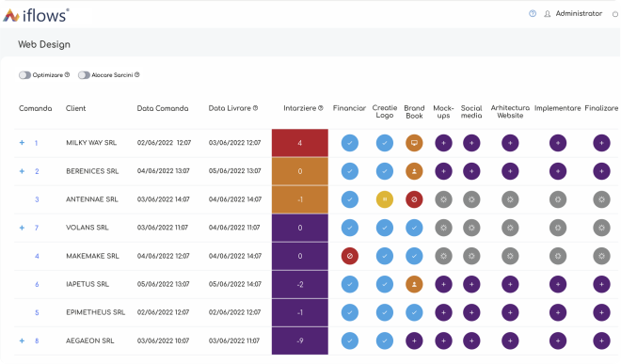
Task: Click MILKY WAY Brand Book monitor icon
Action: [x=414, y=143]
